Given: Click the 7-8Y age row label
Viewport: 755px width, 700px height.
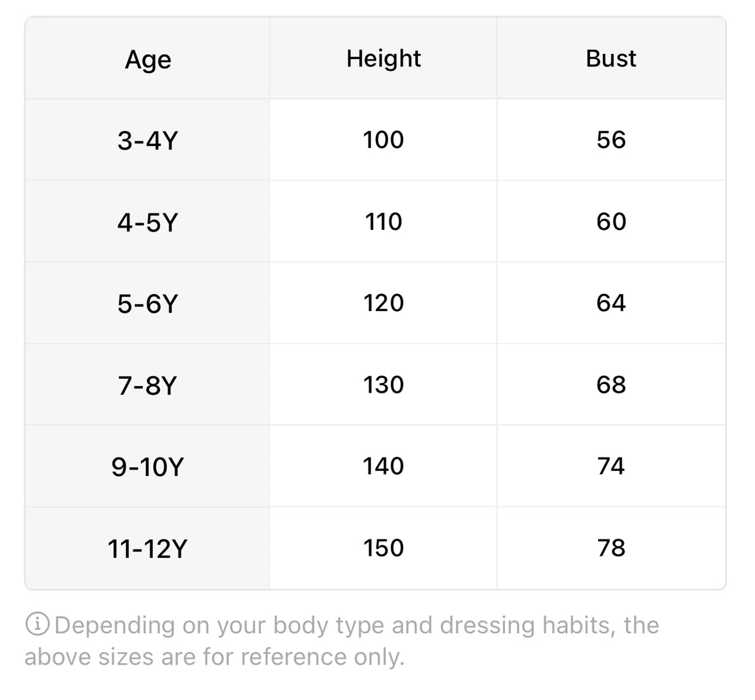Looking at the screenshot, I should coord(147,385).
